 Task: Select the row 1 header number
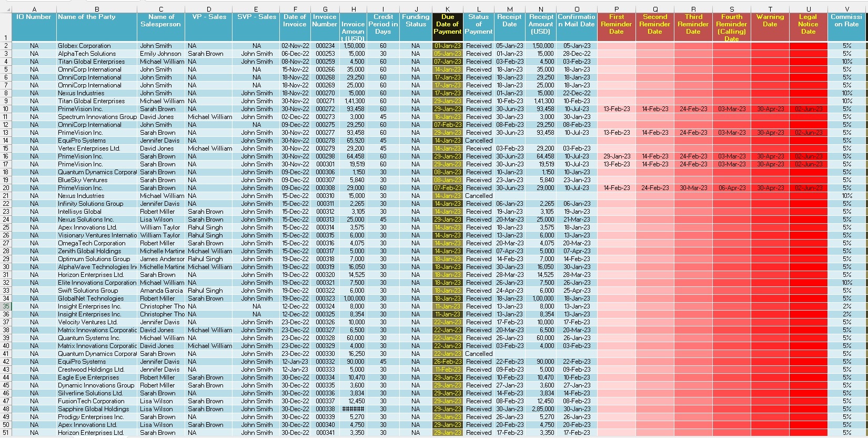click(6, 38)
